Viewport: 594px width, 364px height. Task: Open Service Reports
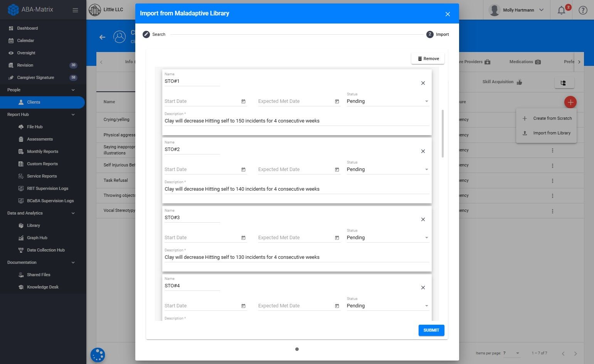(42, 176)
